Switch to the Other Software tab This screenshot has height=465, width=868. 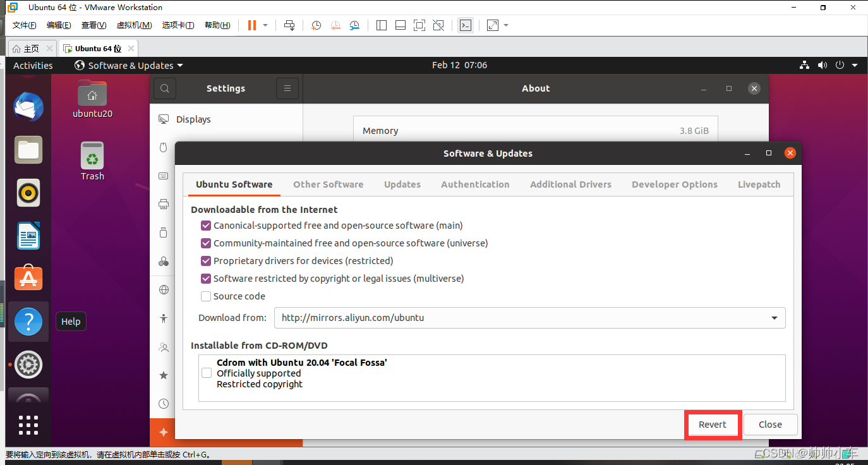pos(329,184)
